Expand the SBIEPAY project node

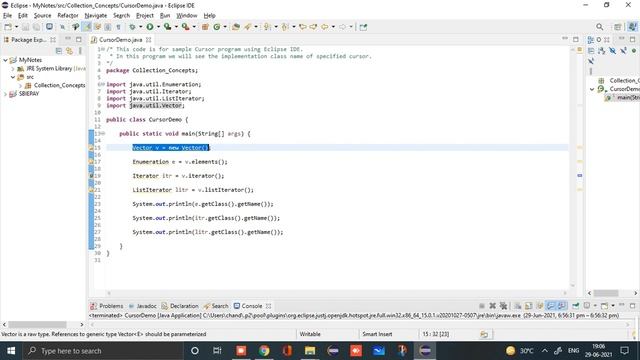pyautogui.click(x=5, y=94)
